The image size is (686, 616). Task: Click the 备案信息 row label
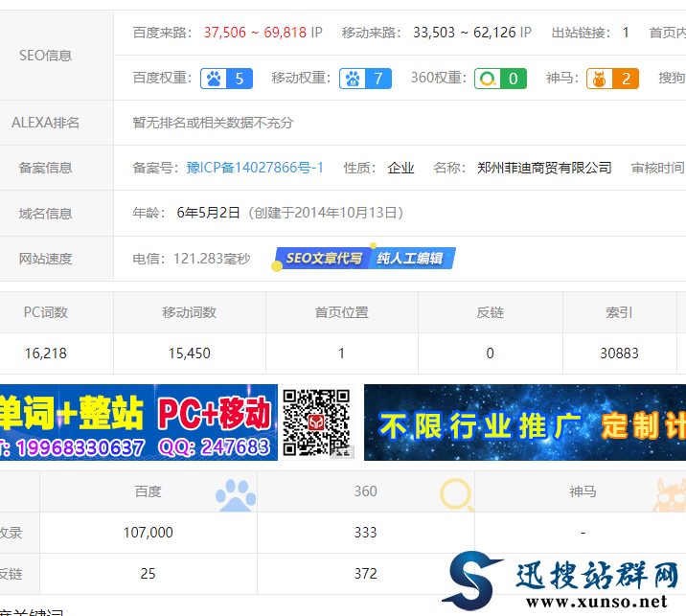tap(45, 168)
